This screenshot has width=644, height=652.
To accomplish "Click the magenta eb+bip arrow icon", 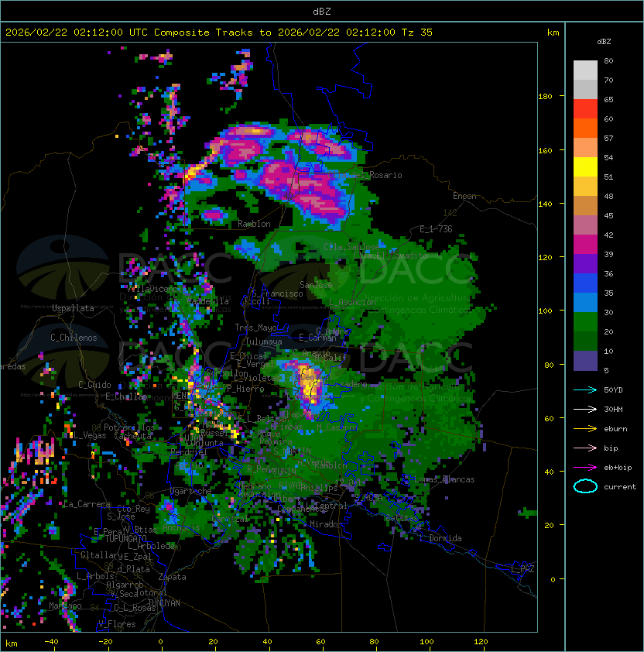I will click(x=585, y=468).
